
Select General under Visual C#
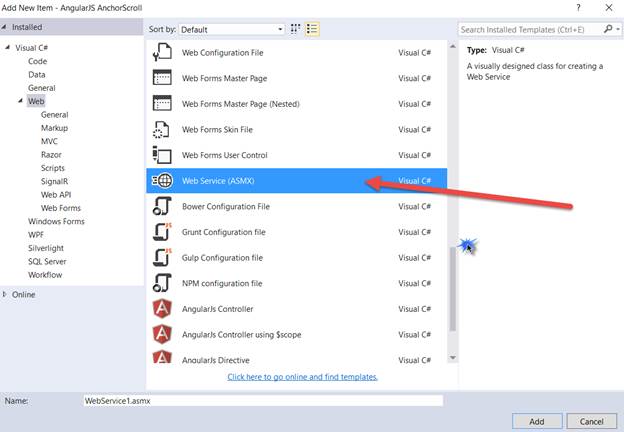(x=42, y=88)
